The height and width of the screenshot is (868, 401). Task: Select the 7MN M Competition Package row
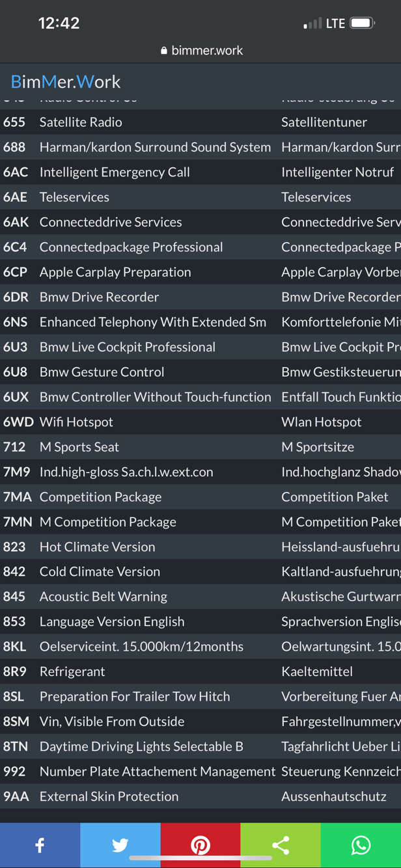pos(107,522)
